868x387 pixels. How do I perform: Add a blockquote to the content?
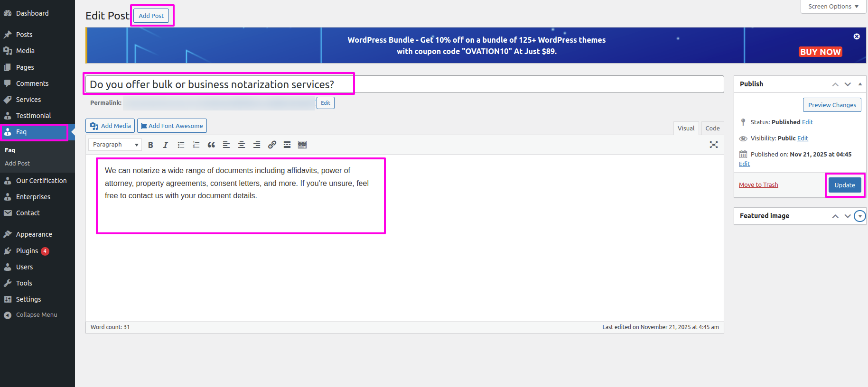(211, 145)
